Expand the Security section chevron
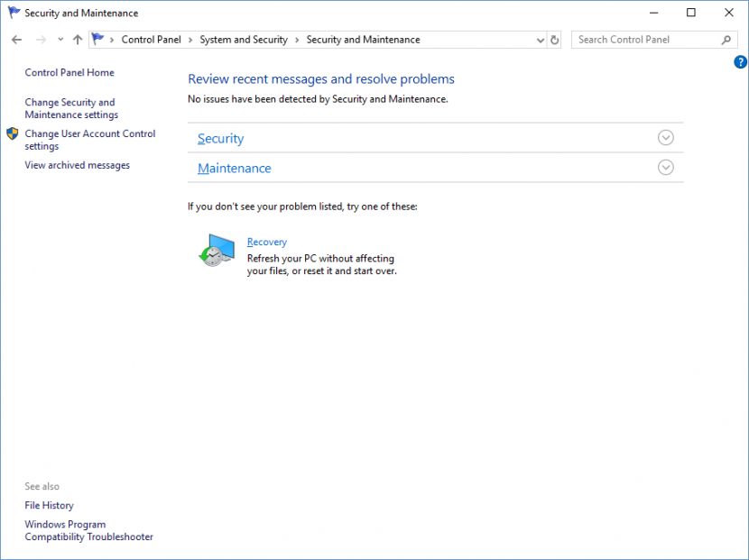Image resolution: width=749 pixels, height=560 pixels. pos(665,137)
